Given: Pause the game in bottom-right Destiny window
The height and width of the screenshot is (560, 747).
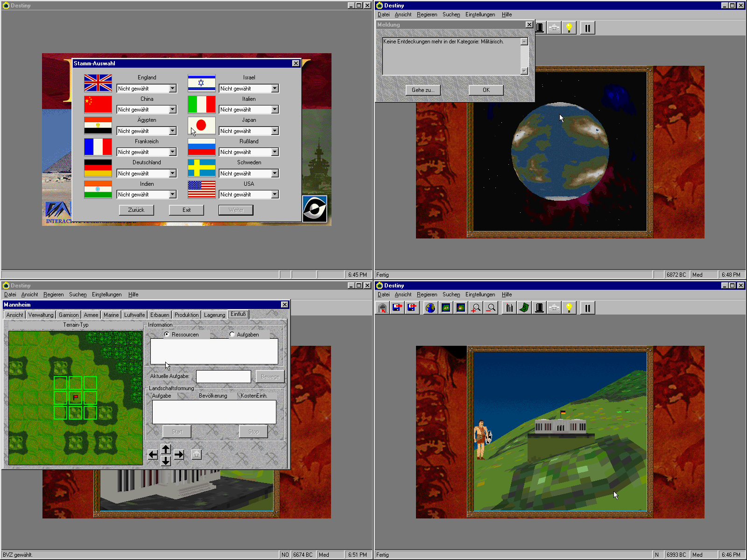Looking at the screenshot, I should click(588, 308).
